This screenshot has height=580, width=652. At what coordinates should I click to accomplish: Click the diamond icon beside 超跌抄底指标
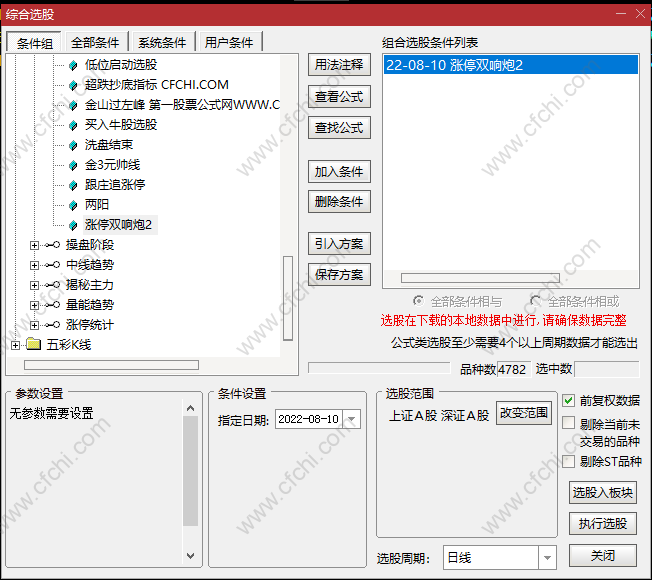73,85
